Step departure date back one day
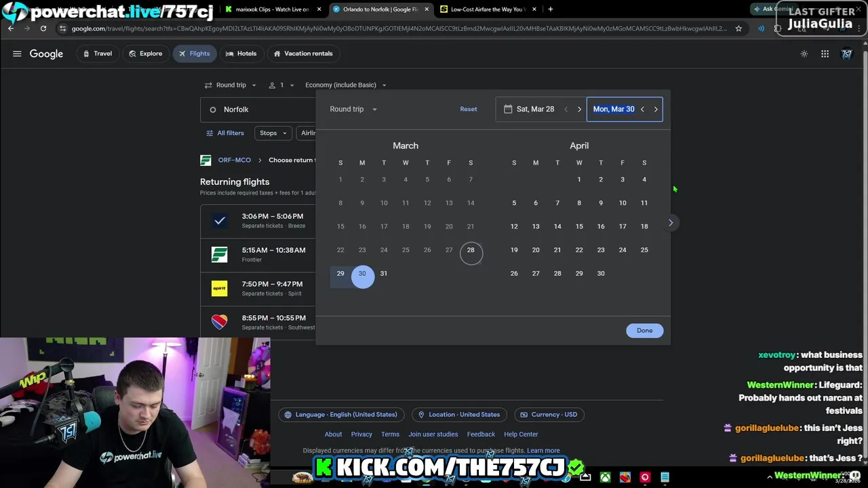Image resolution: width=868 pixels, height=488 pixels. pyautogui.click(x=566, y=109)
